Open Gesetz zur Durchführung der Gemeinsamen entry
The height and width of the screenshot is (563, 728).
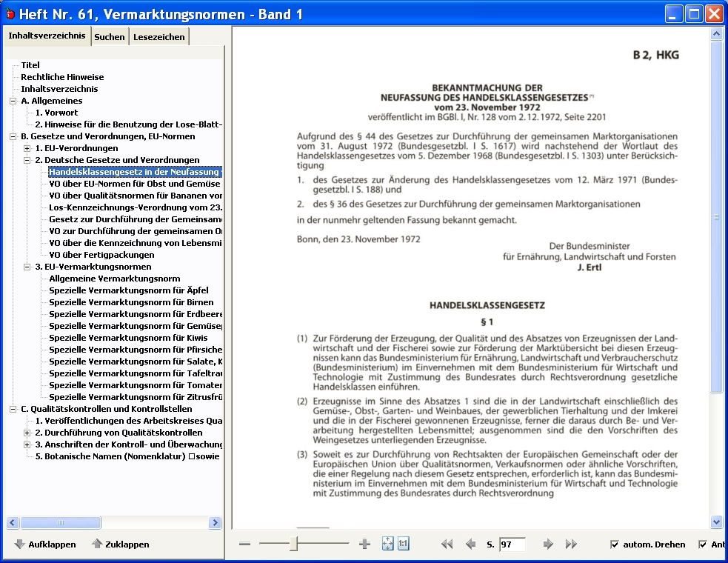click(x=136, y=219)
